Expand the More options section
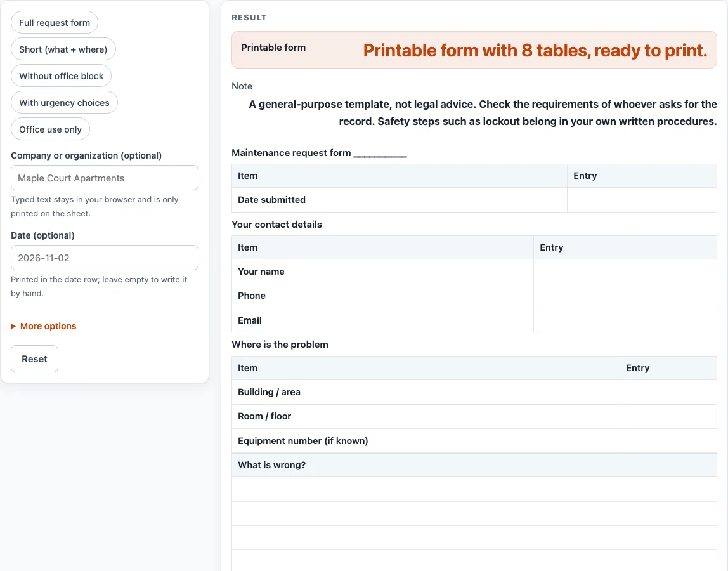Screen dimensions: 728x571 (x=44, y=326)
